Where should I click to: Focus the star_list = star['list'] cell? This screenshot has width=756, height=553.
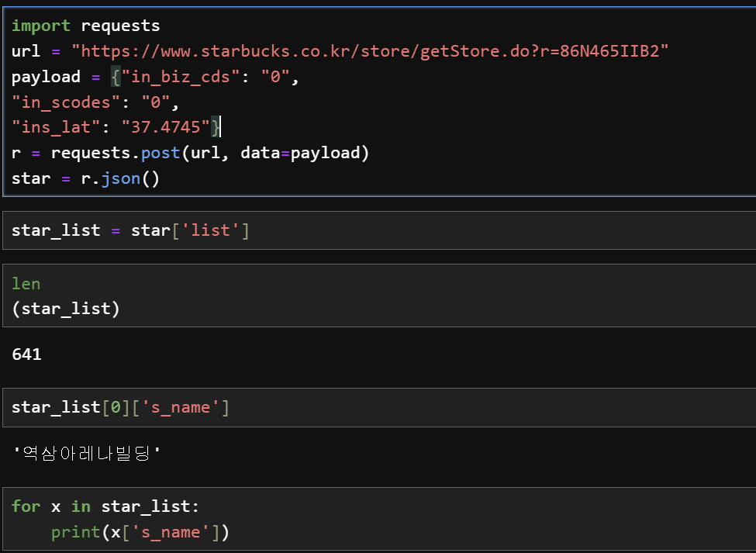click(x=379, y=230)
